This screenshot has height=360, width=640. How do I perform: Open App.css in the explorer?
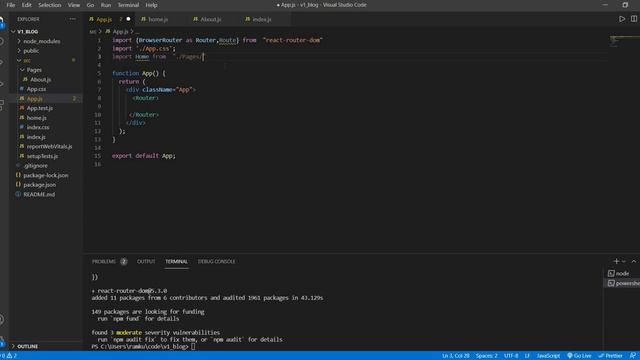point(36,89)
